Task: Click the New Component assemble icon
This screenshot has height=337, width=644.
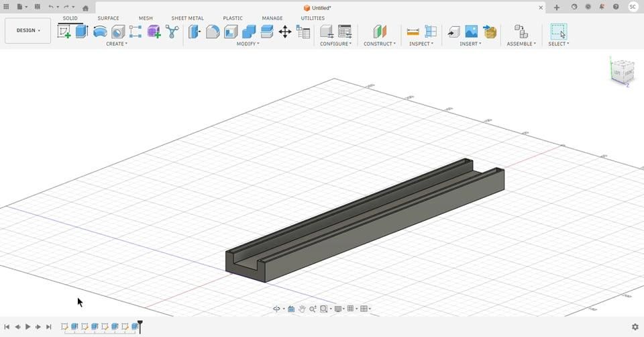Action: 521,32
